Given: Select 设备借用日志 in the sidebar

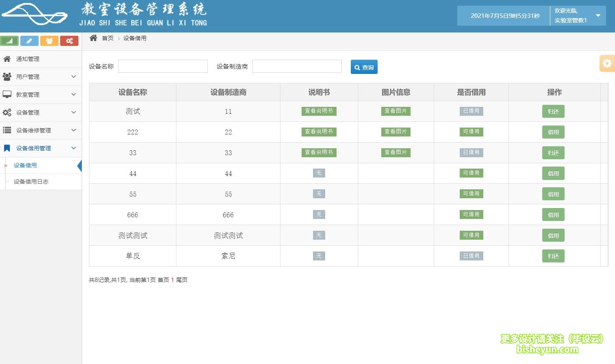Looking at the screenshot, I should click(31, 182).
